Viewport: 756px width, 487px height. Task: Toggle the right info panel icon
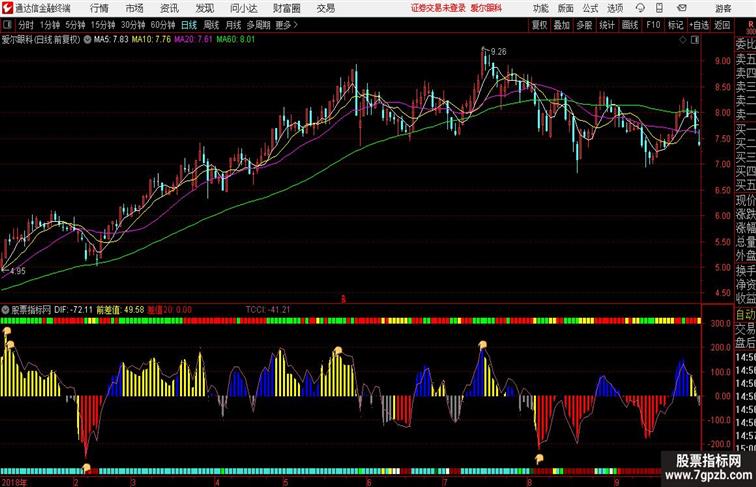tap(695, 40)
